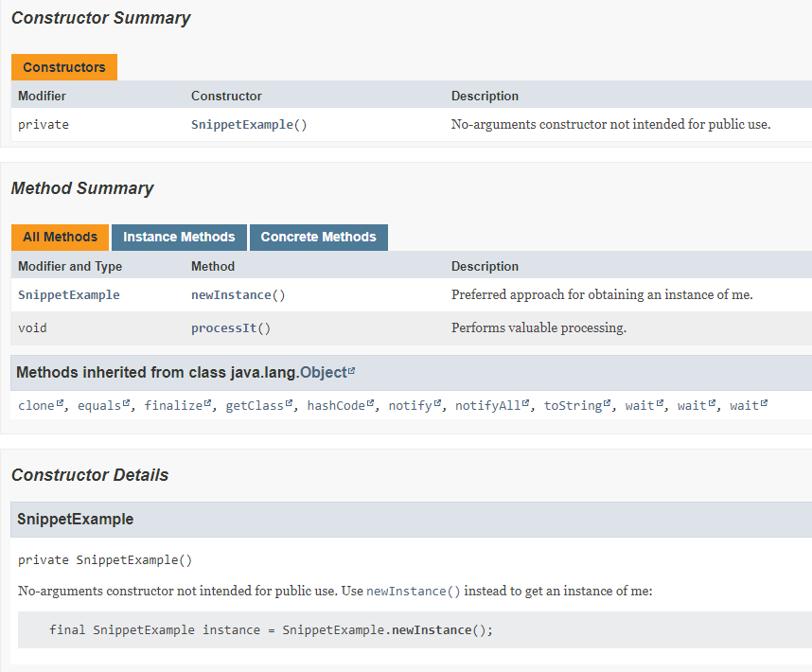Show only Instance Methods tab
Viewport: 812px width, 672px height.
pyautogui.click(x=179, y=237)
